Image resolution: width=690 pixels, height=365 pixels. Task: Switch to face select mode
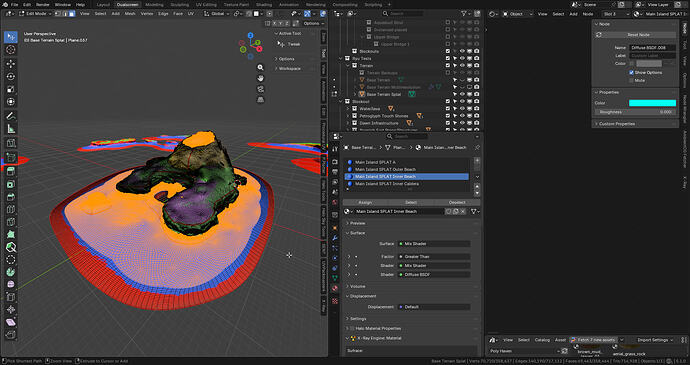pyautogui.click(x=72, y=14)
